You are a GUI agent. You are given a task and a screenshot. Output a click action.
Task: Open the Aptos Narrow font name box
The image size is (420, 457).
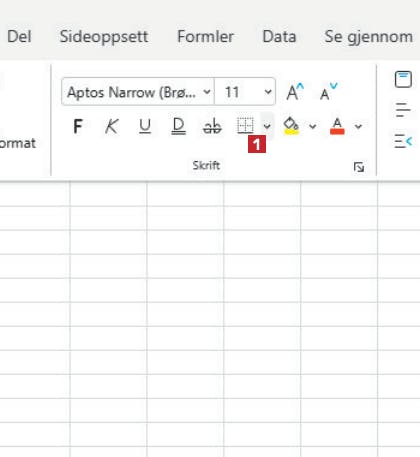click(x=138, y=92)
